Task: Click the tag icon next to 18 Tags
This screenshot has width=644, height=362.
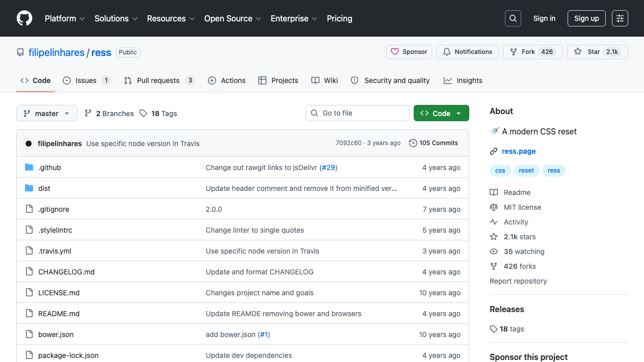Action: pos(144,113)
